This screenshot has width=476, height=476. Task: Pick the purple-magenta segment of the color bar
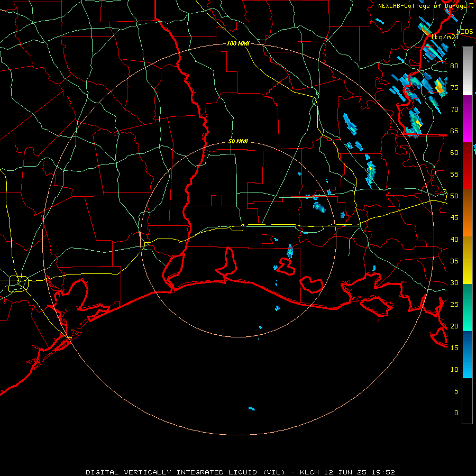point(467,118)
